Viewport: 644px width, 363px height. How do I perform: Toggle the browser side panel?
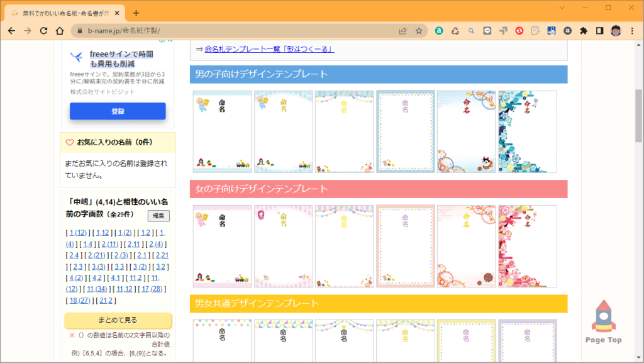click(x=600, y=31)
